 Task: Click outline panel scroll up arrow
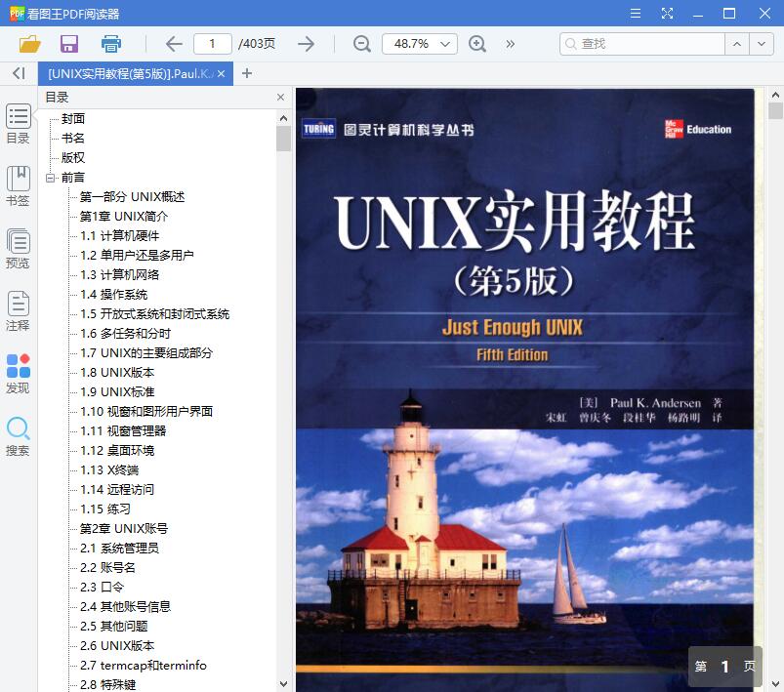pos(283,118)
